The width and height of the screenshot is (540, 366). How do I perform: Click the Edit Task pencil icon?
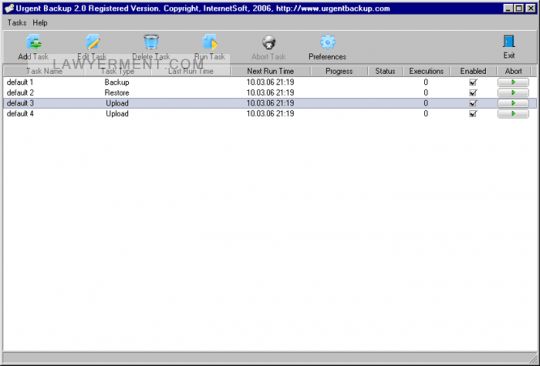point(92,42)
